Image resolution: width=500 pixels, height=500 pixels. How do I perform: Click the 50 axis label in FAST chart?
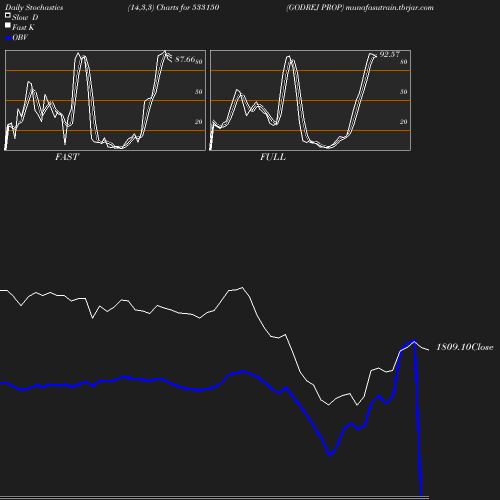click(x=199, y=92)
